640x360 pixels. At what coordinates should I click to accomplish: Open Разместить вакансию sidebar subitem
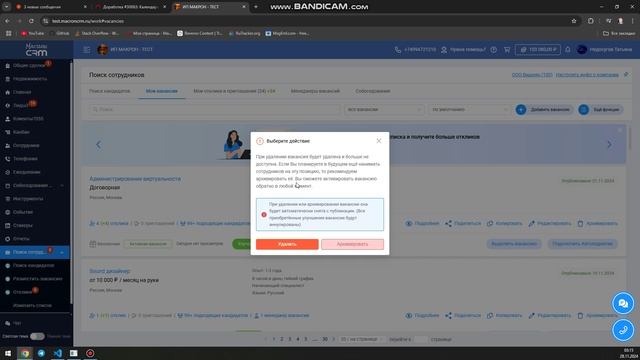point(38,279)
